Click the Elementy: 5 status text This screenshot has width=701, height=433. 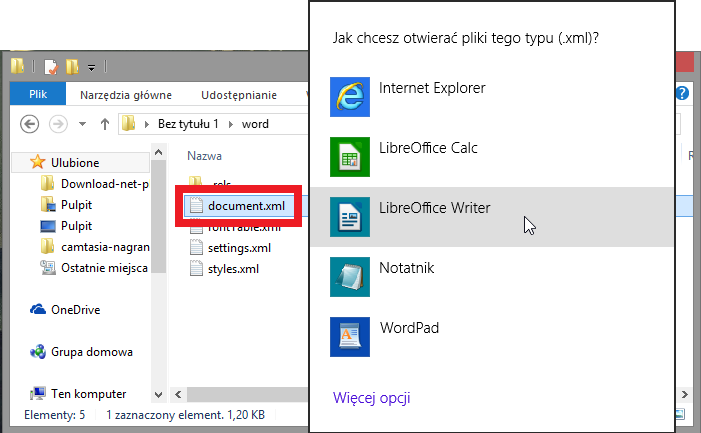click(x=55, y=415)
